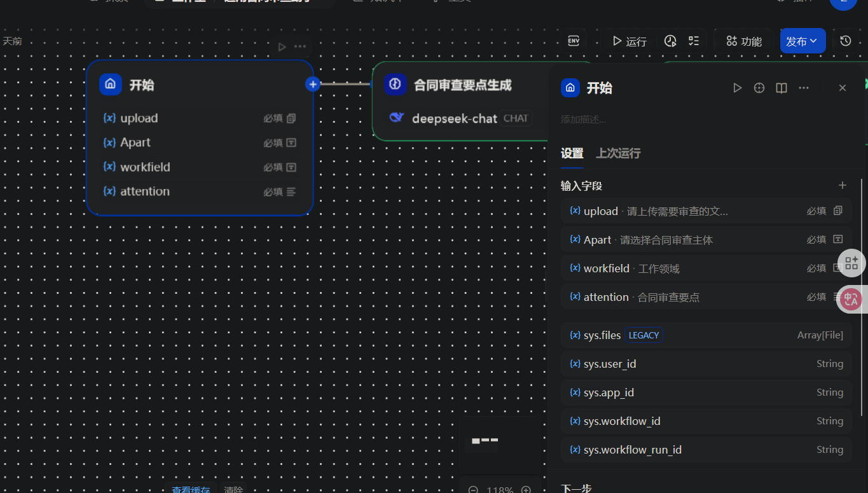Click the file type icon on the node's upload row

pos(291,118)
